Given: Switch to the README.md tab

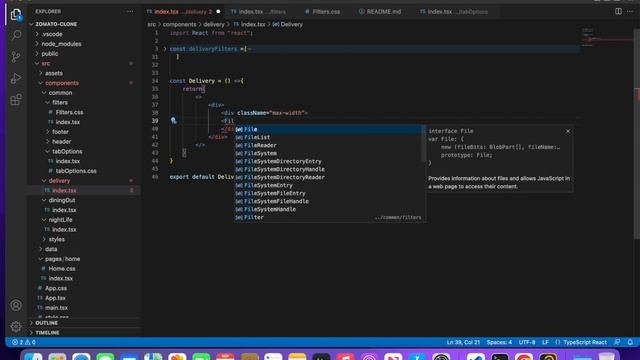Looking at the screenshot, I should 380,11.
